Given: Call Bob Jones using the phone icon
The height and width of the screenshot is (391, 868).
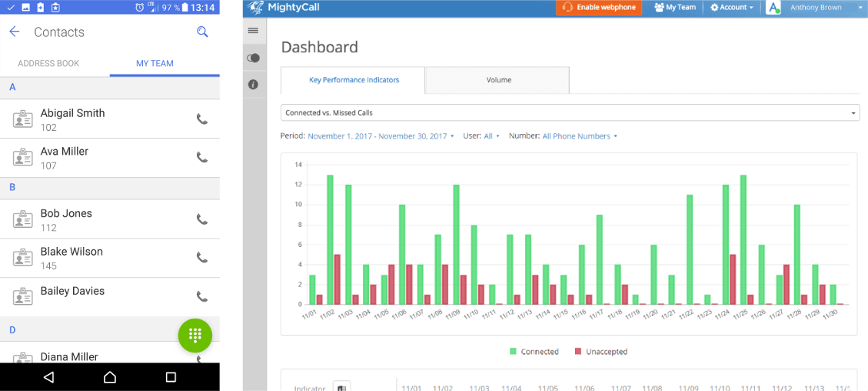Looking at the screenshot, I should (x=202, y=219).
